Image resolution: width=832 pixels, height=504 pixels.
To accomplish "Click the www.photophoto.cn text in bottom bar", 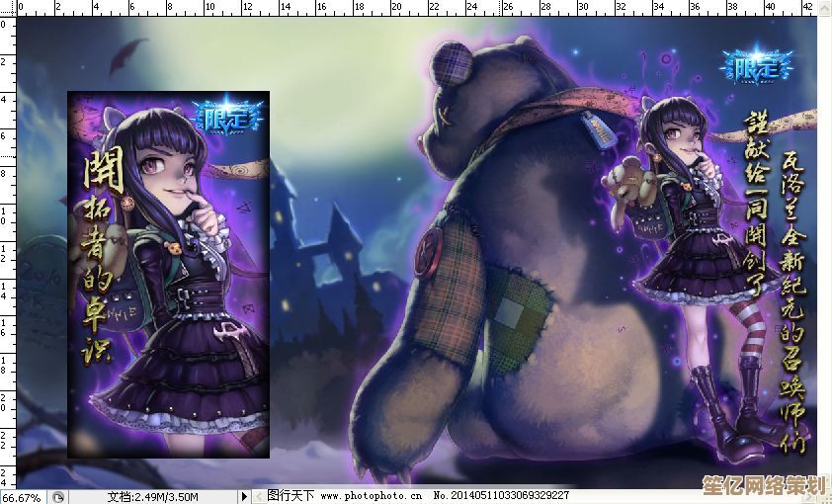I will pyautogui.click(x=371, y=496).
